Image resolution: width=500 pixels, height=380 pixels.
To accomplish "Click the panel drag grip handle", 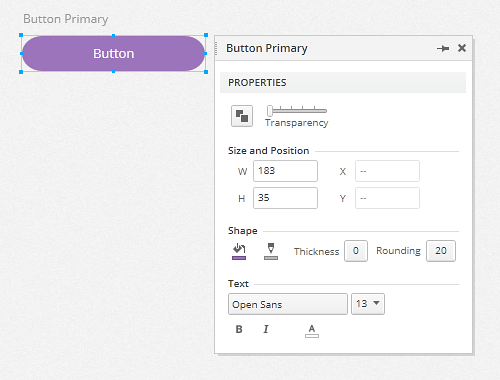I will click(216, 49).
